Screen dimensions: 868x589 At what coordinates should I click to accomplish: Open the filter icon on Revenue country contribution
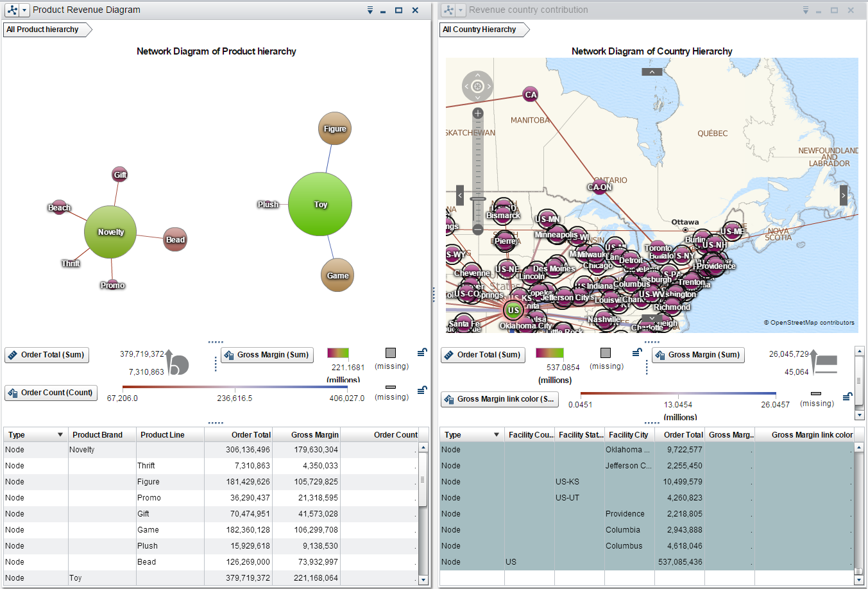click(x=806, y=10)
